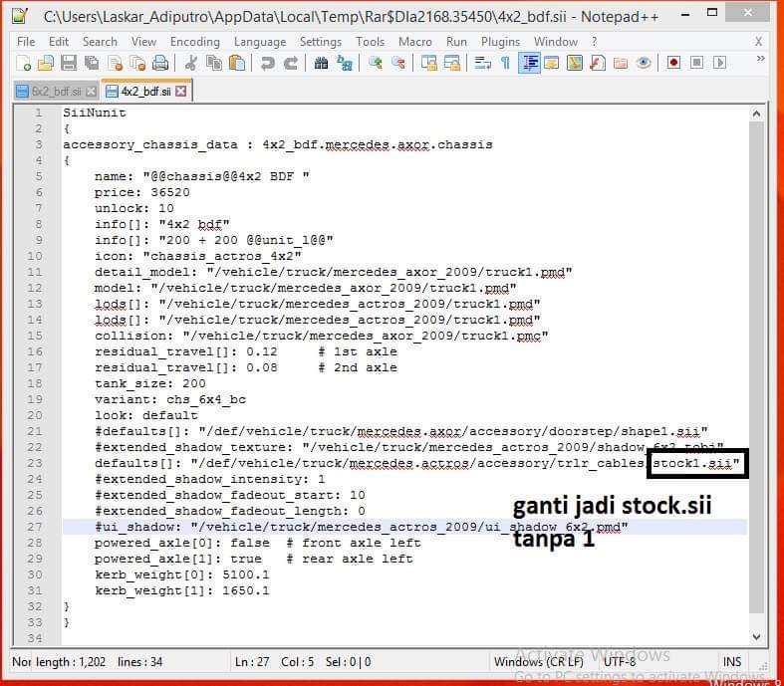Viewport: 784px width, 686px height.
Task: Click the scrollbar up arrow
Action: coord(756,114)
